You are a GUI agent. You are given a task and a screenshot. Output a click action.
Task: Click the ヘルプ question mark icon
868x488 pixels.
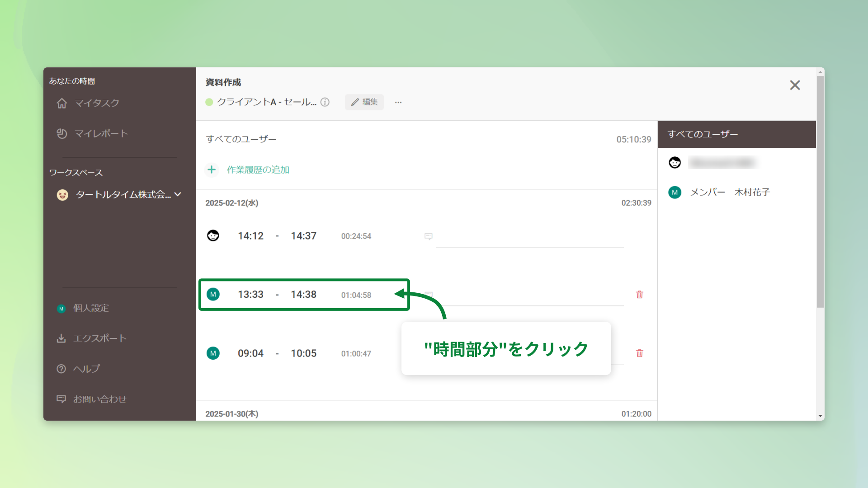click(x=61, y=369)
